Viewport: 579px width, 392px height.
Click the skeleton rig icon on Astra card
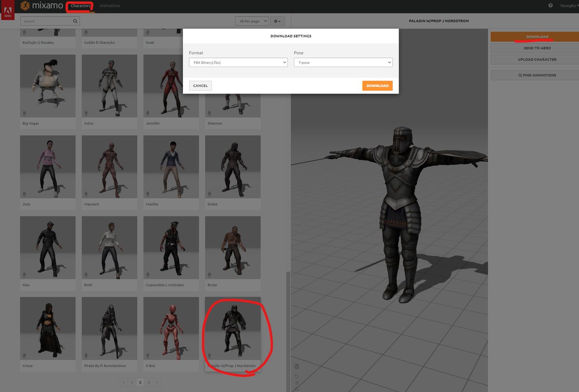tap(85, 113)
